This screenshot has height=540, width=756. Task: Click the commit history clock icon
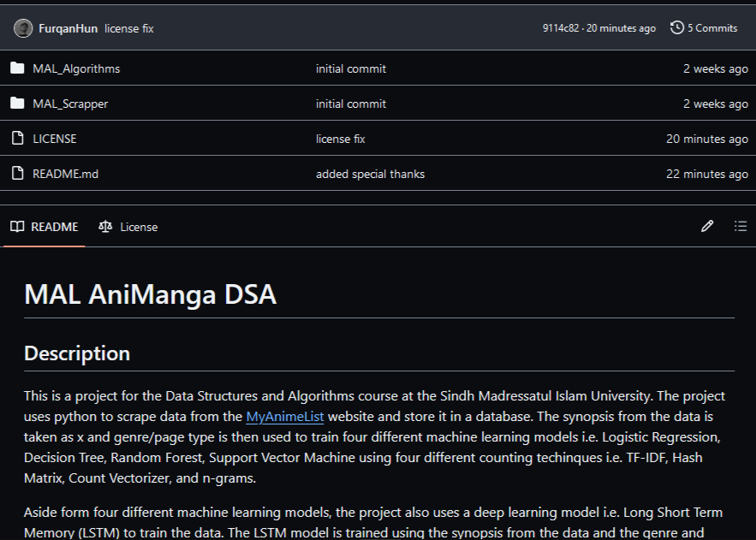677,28
